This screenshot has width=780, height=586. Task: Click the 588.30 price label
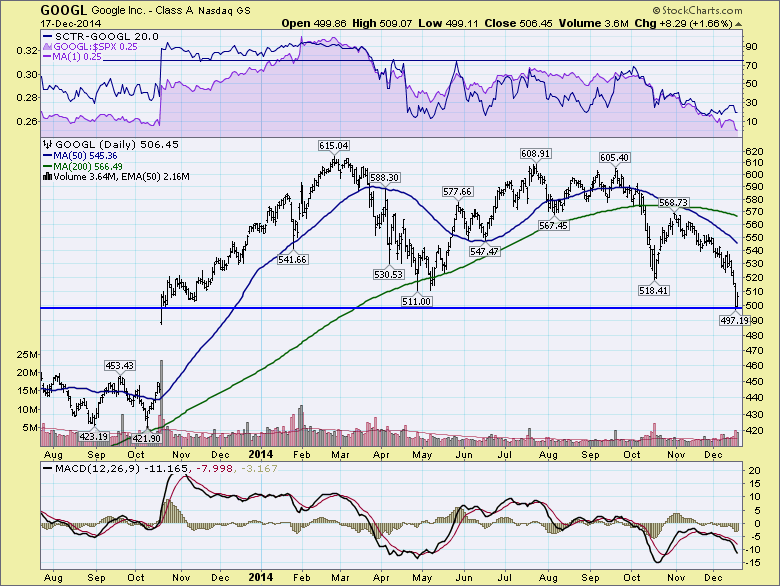tap(384, 178)
